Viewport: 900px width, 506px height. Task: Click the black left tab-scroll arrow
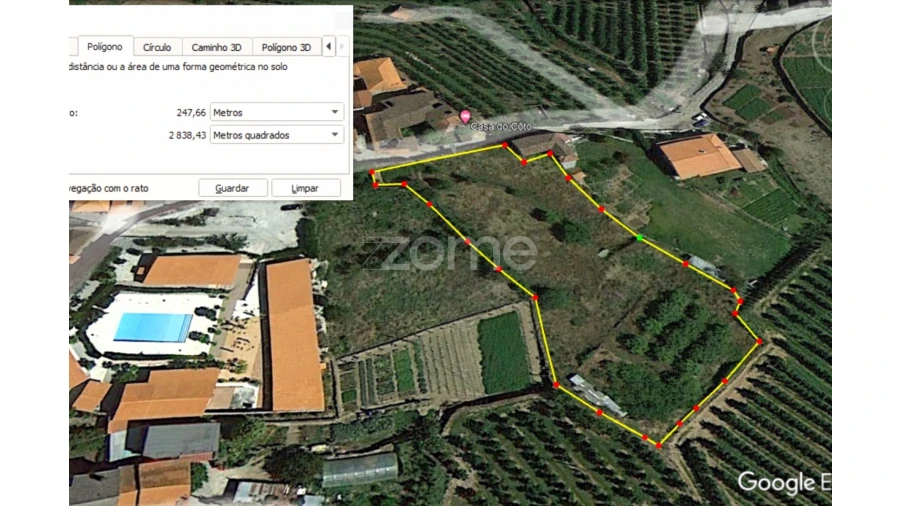click(x=328, y=46)
